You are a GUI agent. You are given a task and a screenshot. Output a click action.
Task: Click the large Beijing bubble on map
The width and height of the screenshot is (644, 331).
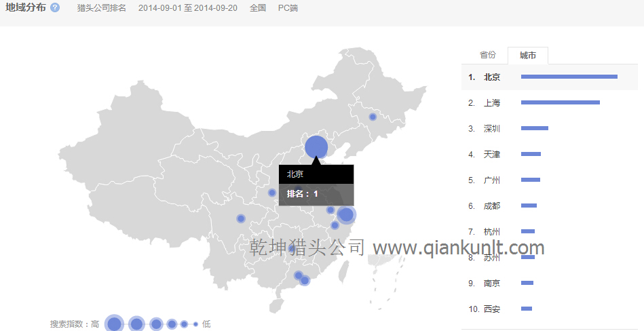tap(316, 147)
